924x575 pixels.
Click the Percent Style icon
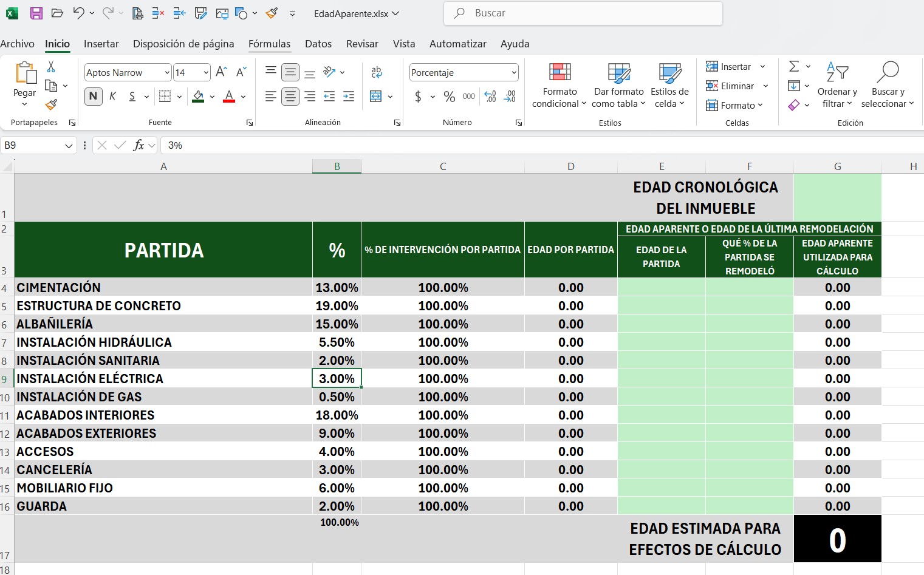449,97
